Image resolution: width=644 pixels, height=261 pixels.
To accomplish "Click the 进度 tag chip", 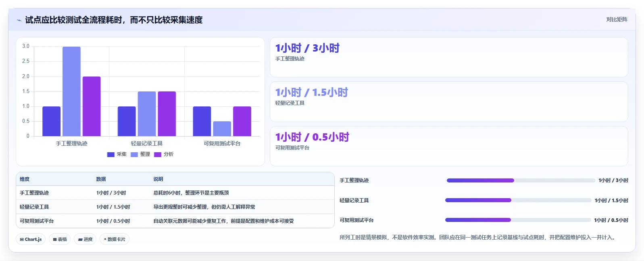I will point(85,239).
